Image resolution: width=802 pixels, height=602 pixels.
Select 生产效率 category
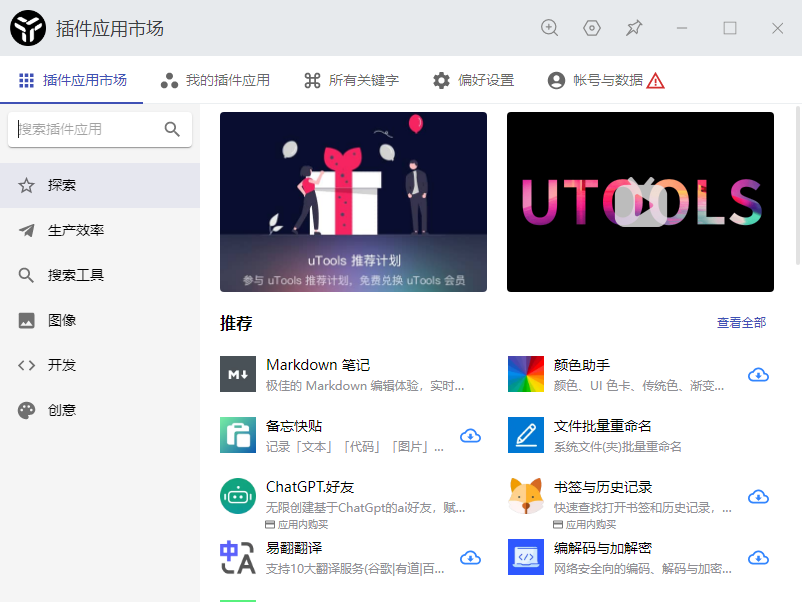pyautogui.click(x=100, y=230)
